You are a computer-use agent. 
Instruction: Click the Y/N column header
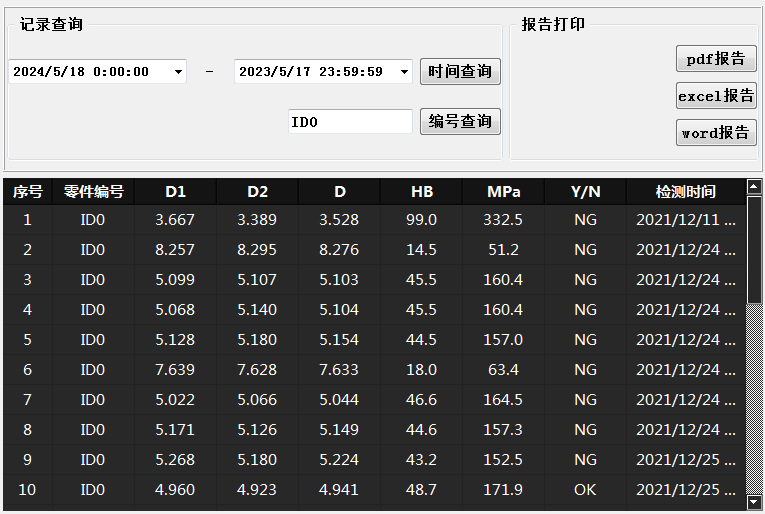point(585,191)
